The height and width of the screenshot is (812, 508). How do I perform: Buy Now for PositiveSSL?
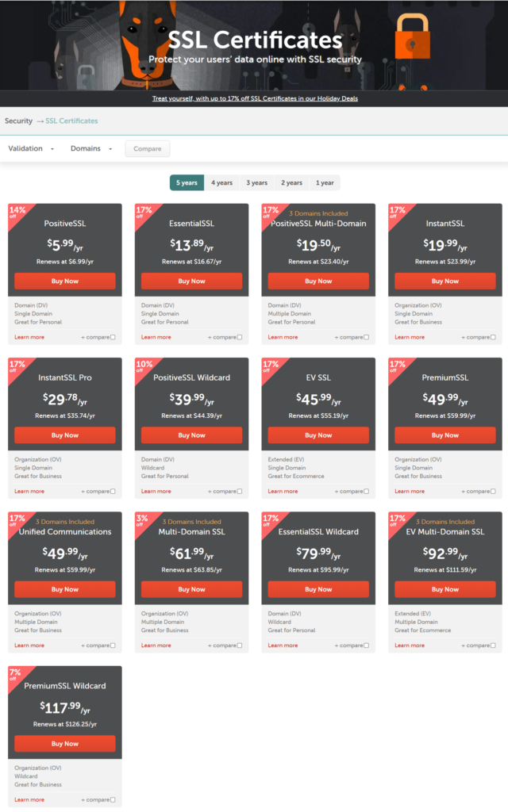coord(65,282)
